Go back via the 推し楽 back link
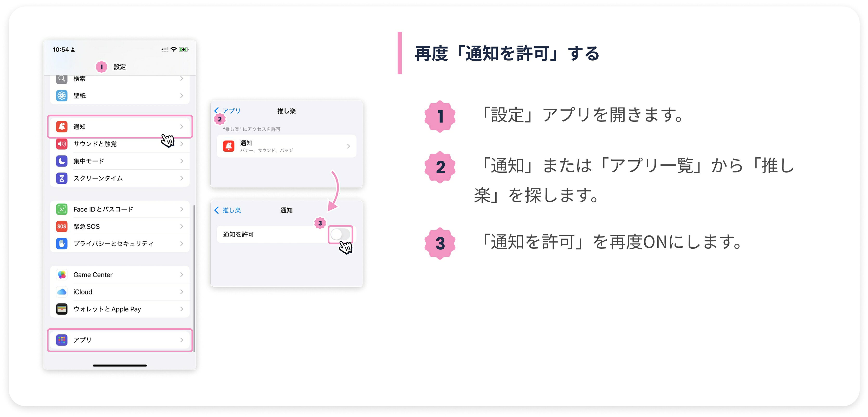Screen dimensions: 868x417 (x=228, y=210)
